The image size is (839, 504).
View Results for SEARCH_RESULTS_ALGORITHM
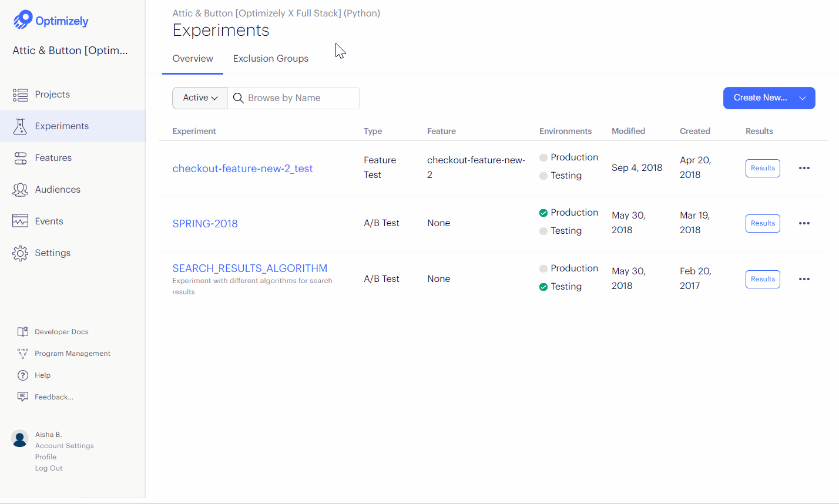[x=763, y=279]
